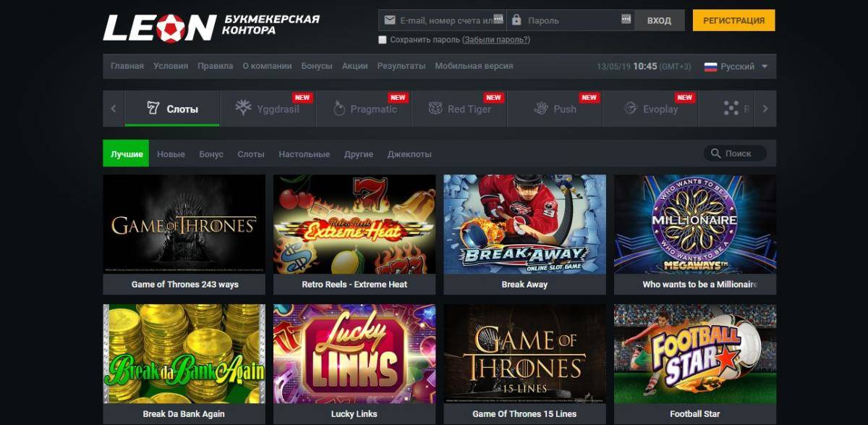
Task: Click the Pragmatic provider icon
Action: pyautogui.click(x=339, y=109)
